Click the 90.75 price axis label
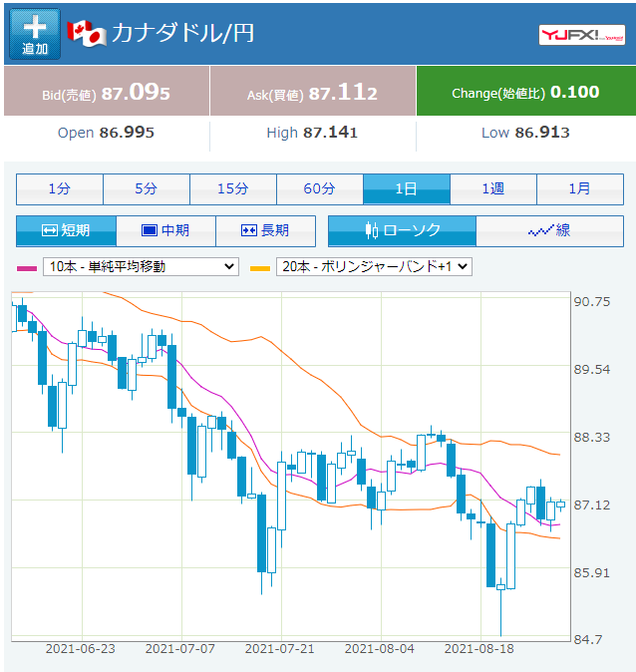The height and width of the screenshot is (672, 636). click(592, 302)
